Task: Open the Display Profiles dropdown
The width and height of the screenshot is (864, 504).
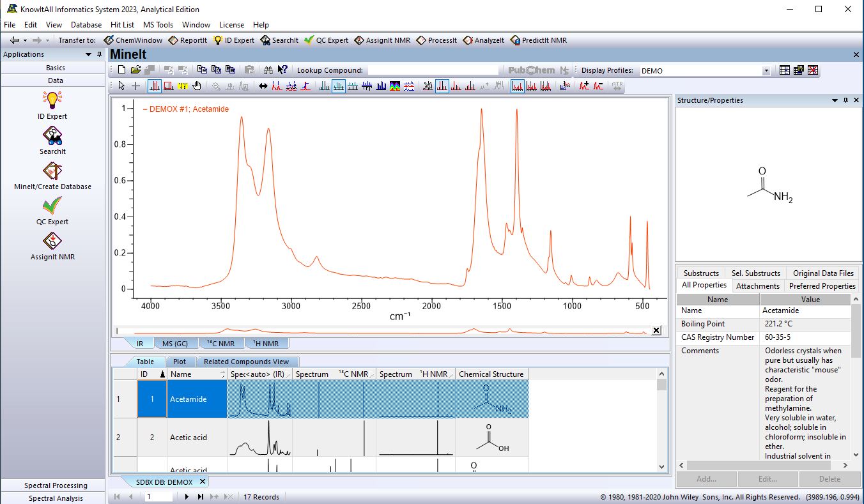Action: point(766,71)
